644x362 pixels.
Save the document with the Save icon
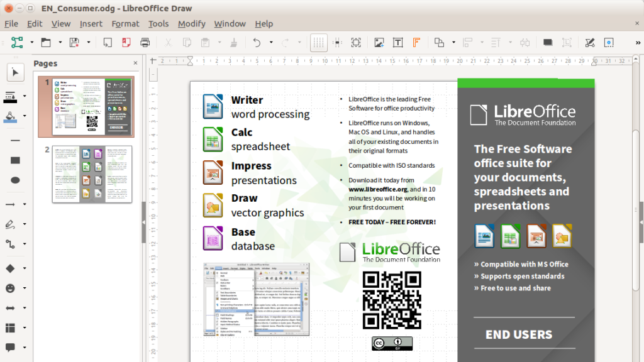click(x=74, y=42)
